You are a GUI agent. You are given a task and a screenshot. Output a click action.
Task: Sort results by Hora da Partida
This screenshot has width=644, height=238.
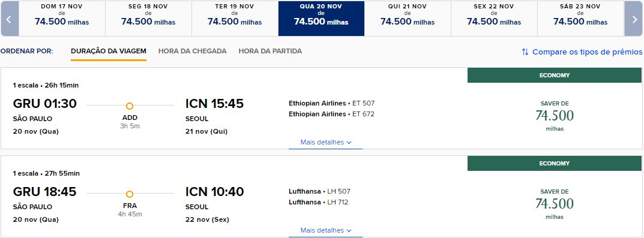(270, 52)
